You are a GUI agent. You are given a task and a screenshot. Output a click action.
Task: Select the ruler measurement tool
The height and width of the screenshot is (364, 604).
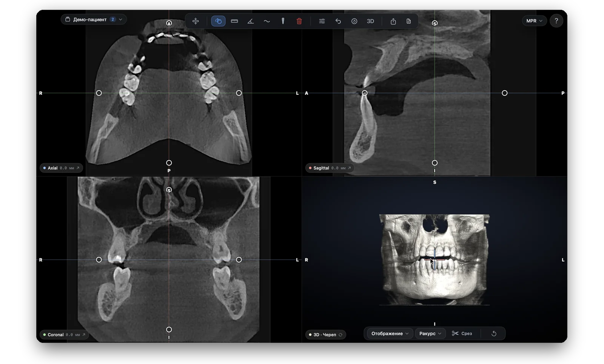coord(234,21)
